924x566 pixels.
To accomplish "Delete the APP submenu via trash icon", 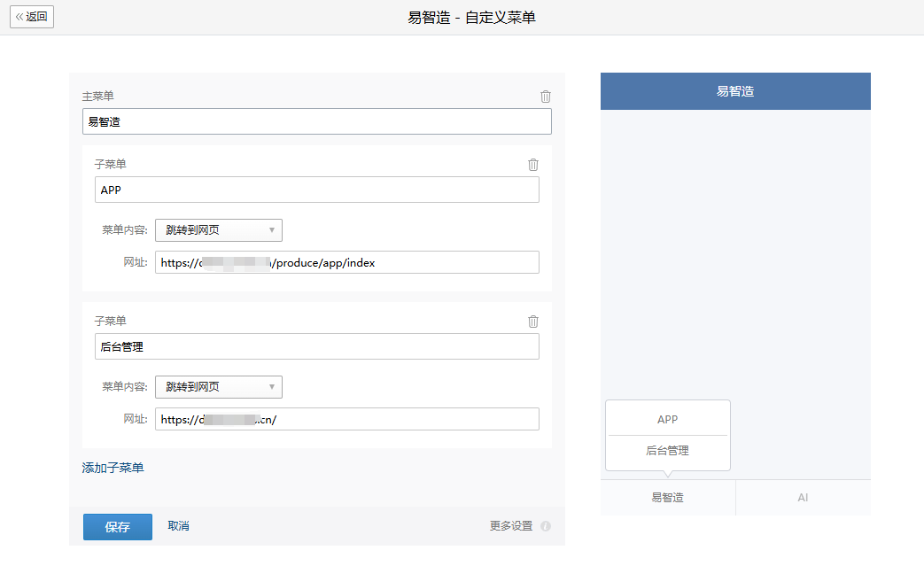I will pyautogui.click(x=533, y=165).
